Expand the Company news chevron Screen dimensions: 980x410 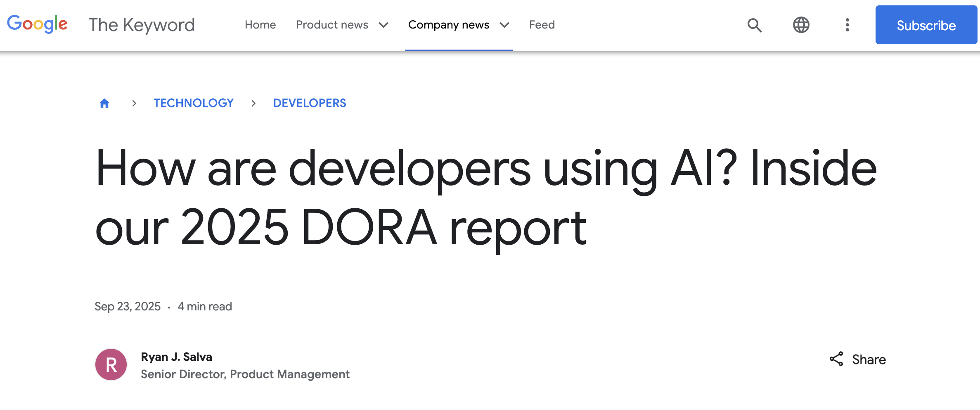(504, 25)
